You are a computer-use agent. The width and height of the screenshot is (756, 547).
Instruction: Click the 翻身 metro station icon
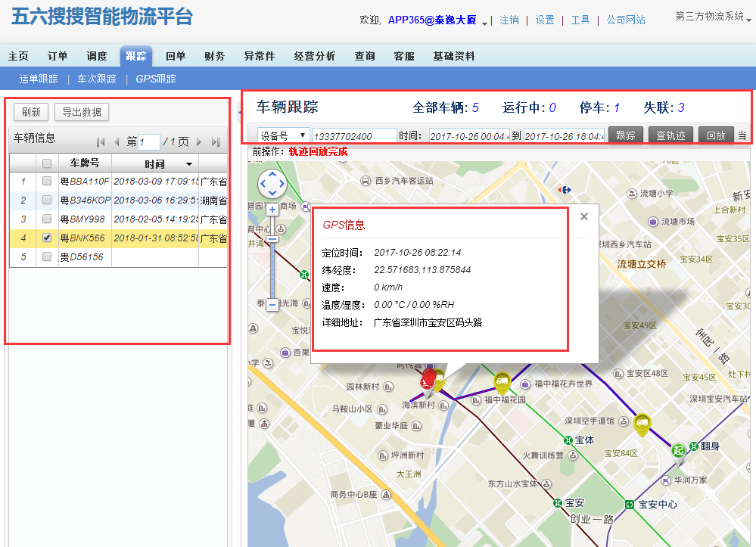pyautogui.click(x=694, y=446)
